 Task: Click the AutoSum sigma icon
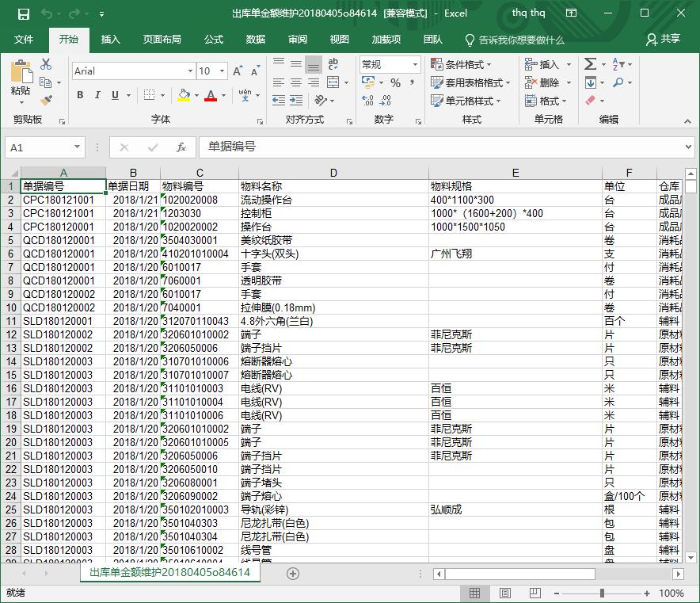[591, 64]
